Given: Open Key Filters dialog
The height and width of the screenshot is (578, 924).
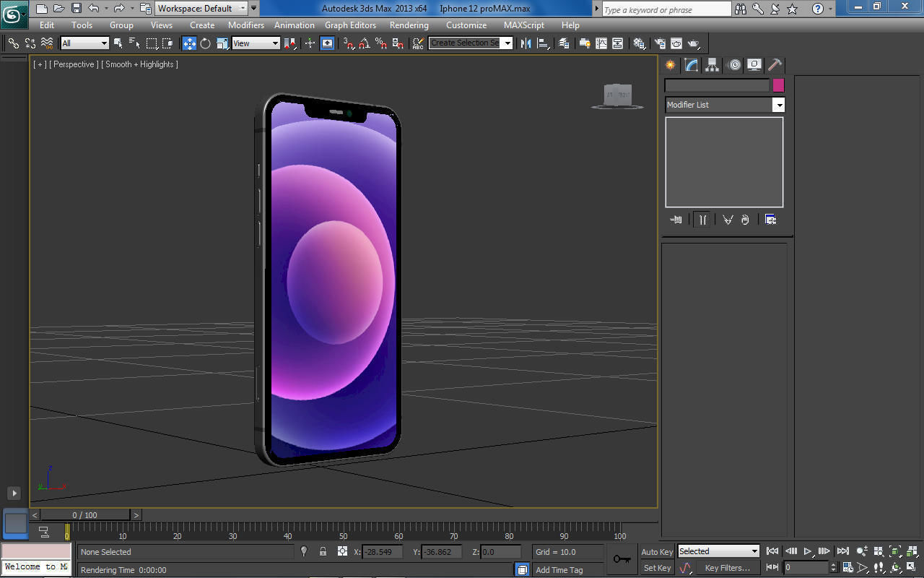Looking at the screenshot, I should (728, 568).
